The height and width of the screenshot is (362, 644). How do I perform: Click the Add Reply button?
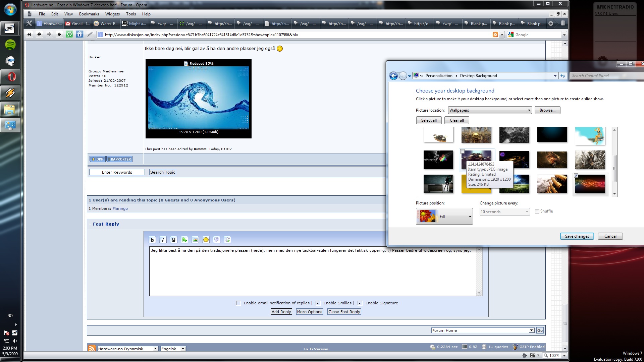(281, 312)
